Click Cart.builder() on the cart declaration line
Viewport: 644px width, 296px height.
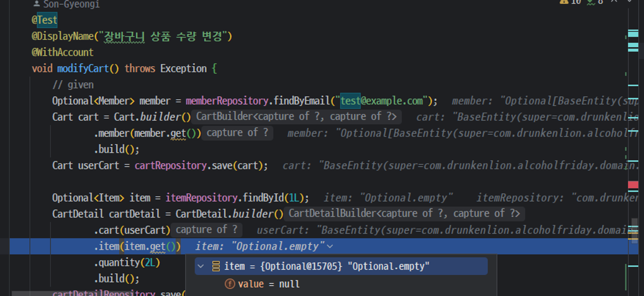[x=152, y=117]
